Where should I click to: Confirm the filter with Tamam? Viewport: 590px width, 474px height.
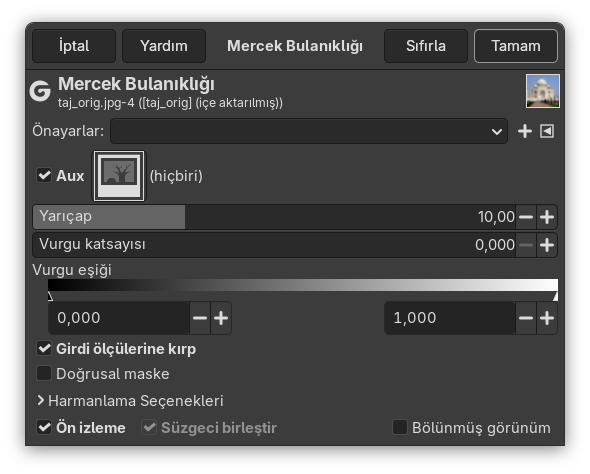click(x=515, y=46)
